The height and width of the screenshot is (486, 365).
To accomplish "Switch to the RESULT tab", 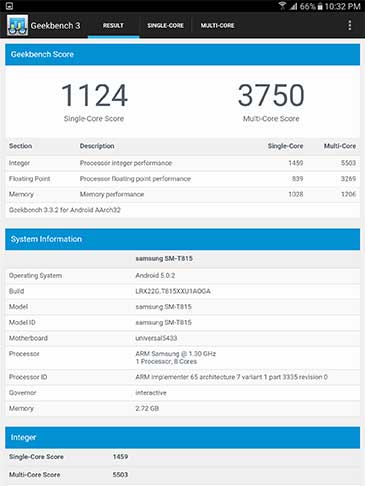I will (x=113, y=25).
